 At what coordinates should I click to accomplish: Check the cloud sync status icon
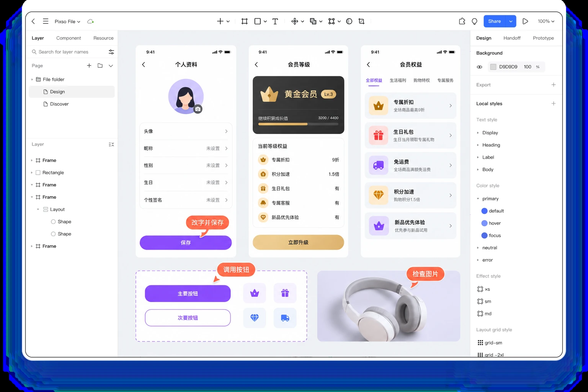tap(90, 21)
